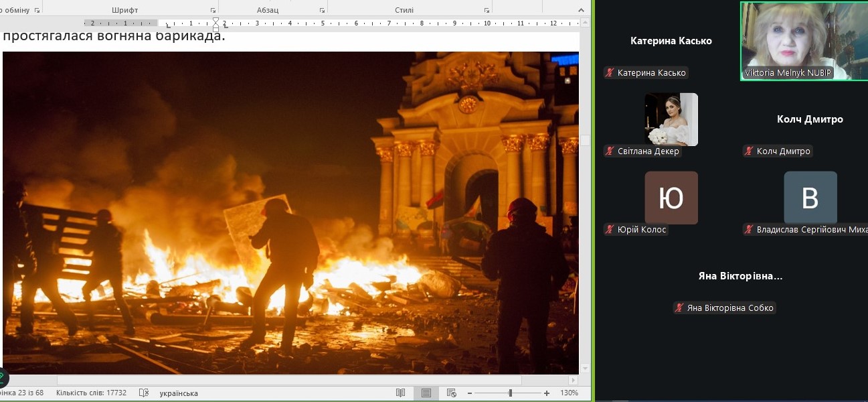
Task: Open the Шрифт dialog launcher
Action: tap(213, 11)
